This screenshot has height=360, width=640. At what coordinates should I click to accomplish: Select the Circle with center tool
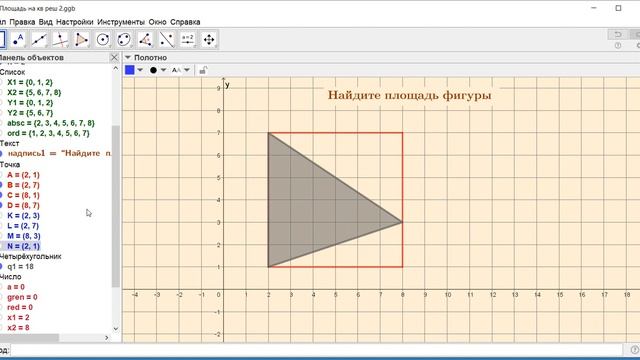(x=103, y=40)
